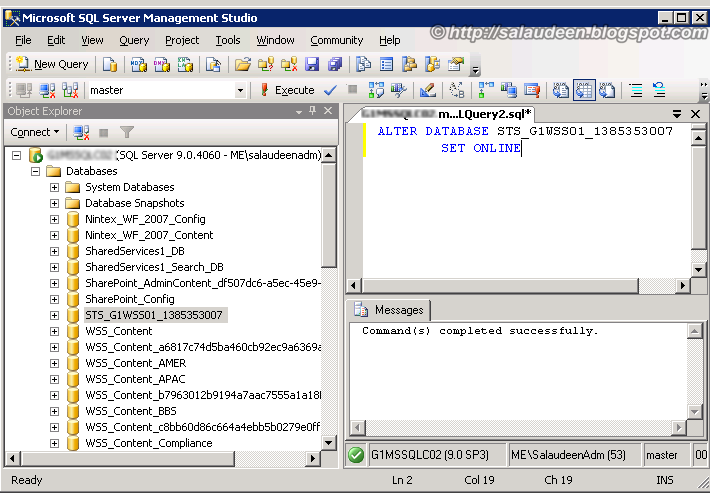The height and width of the screenshot is (493, 710).
Task: Toggle Include Actual Execution Plan
Action: point(486,90)
